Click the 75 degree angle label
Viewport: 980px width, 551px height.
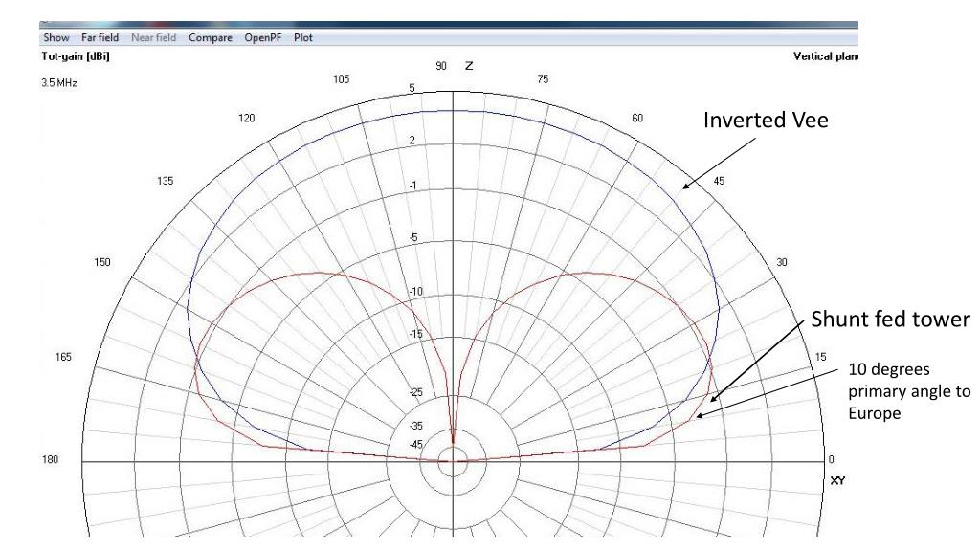(x=544, y=79)
